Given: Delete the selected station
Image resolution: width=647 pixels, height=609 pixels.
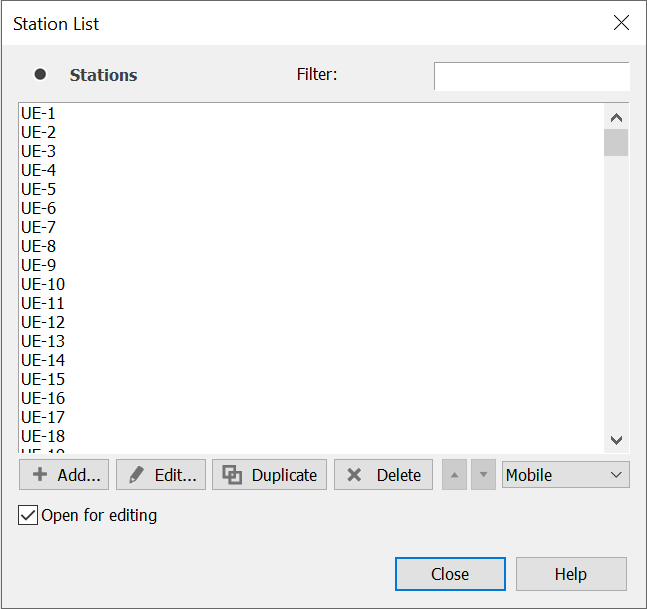Looking at the screenshot, I should (383, 474).
